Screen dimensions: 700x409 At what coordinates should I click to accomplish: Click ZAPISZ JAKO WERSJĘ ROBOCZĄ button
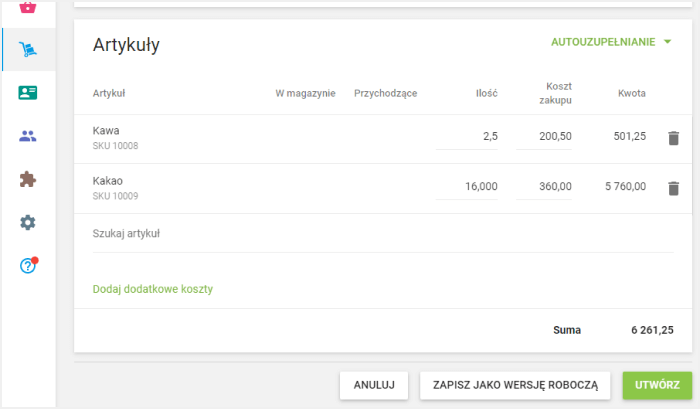[515, 385]
